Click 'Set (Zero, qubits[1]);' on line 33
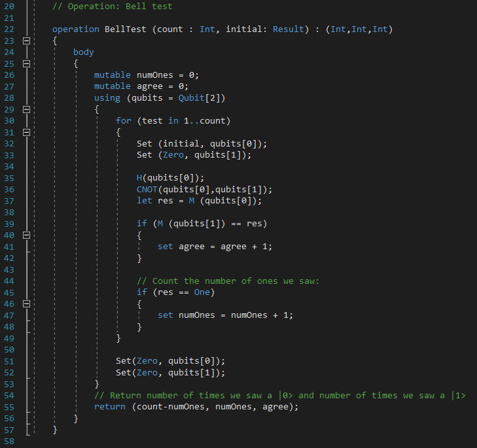The height and width of the screenshot is (448, 477). [x=194, y=155]
